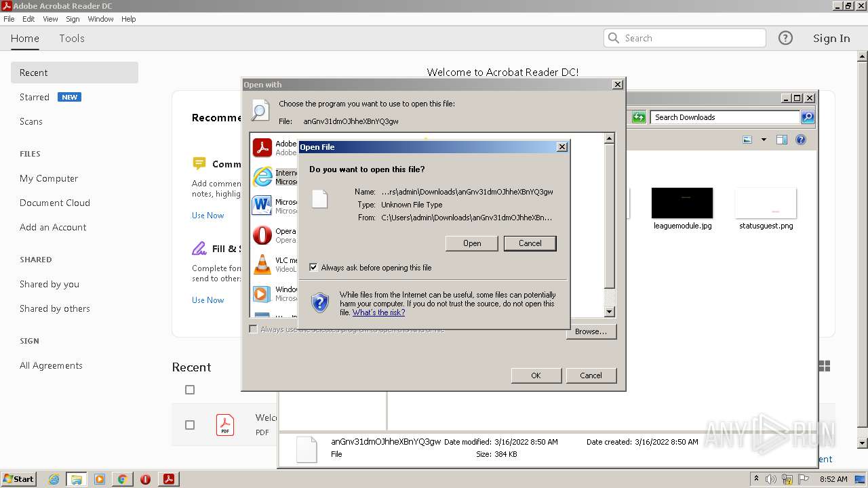Open Explorer view options dropdown arrow
The height and width of the screenshot is (488, 868).
pyautogui.click(x=764, y=140)
